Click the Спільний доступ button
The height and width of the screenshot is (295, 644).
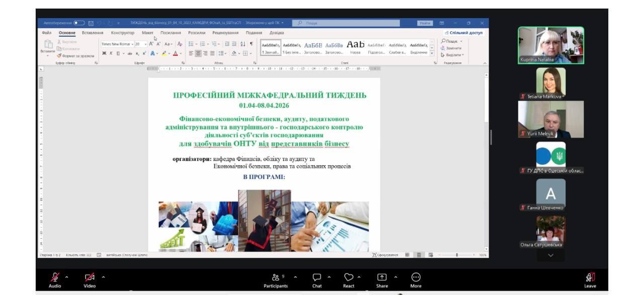tap(463, 33)
